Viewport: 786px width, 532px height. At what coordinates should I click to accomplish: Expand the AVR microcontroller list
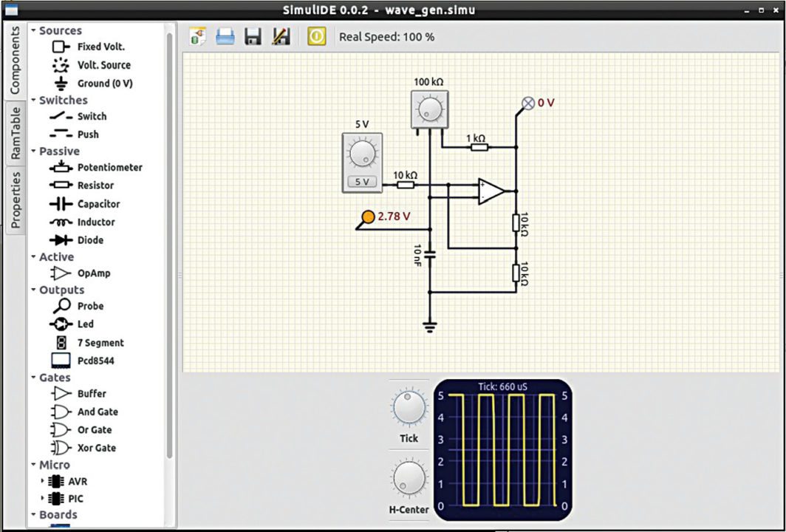coord(43,481)
